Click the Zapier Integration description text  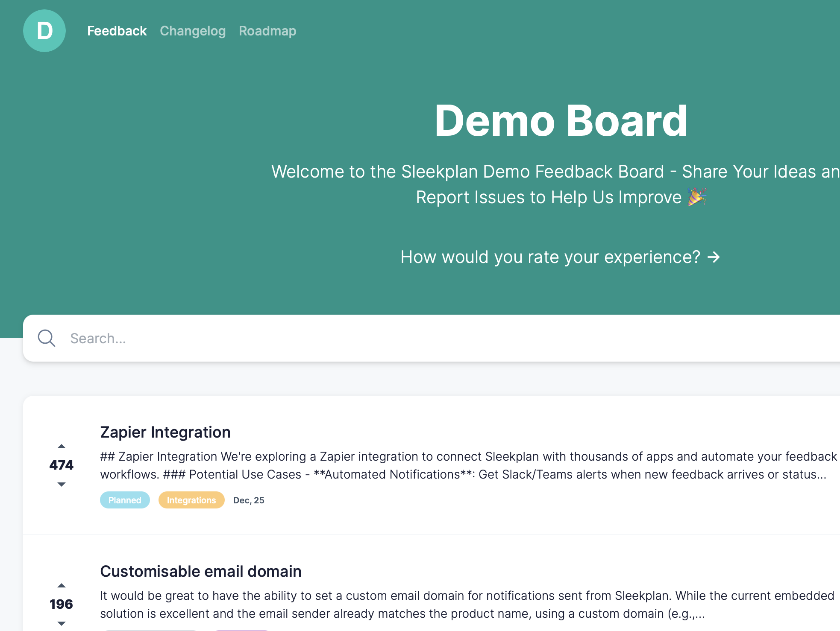(x=468, y=465)
